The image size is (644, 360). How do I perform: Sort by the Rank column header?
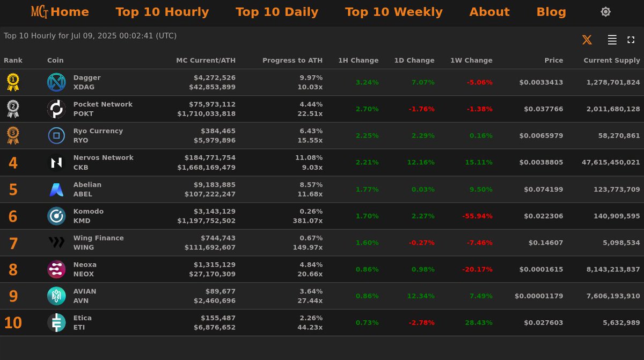coord(13,61)
